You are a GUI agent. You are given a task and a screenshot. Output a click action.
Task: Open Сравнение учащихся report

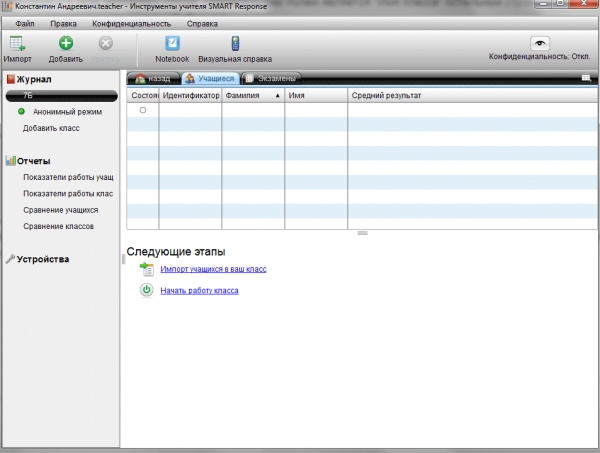[61, 210]
